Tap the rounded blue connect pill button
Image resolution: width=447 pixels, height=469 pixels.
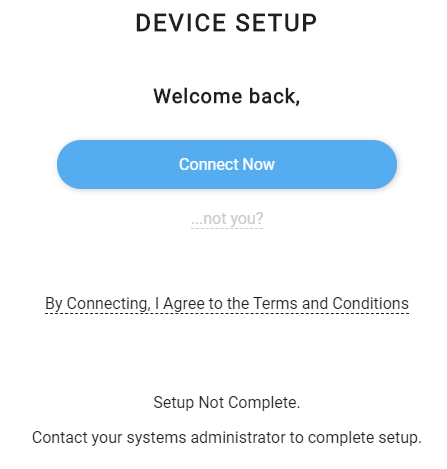227,164
